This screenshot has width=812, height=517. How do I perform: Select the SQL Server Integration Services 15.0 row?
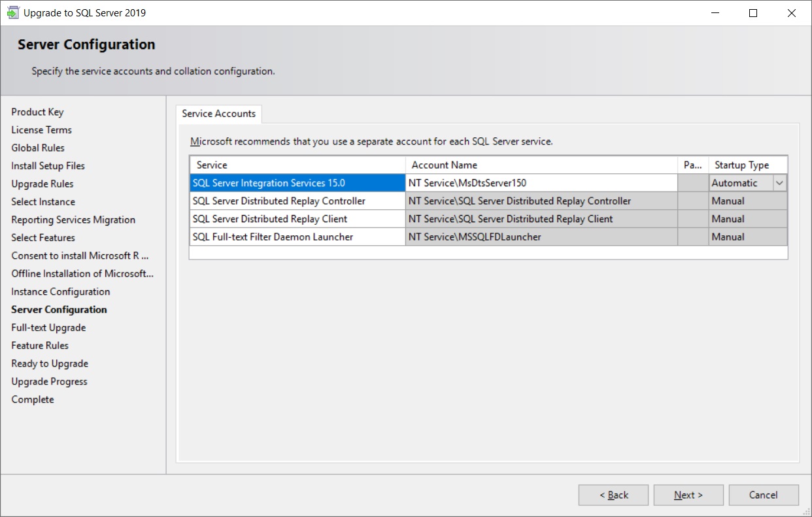click(297, 183)
